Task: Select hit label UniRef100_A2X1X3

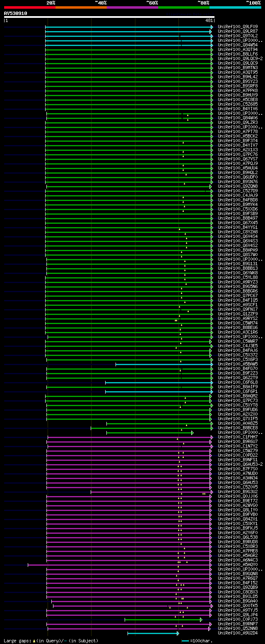Action: [238, 150]
